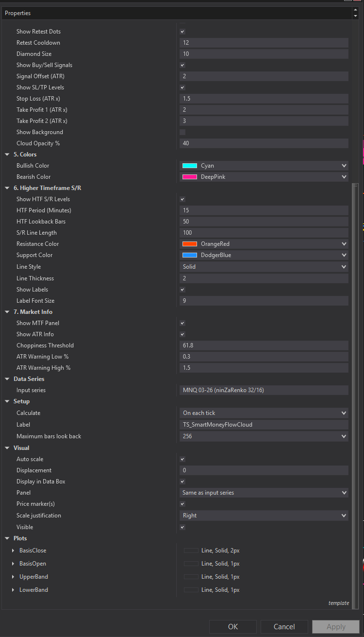Open Calculate dropdown
364x637 pixels.
tap(264, 413)
